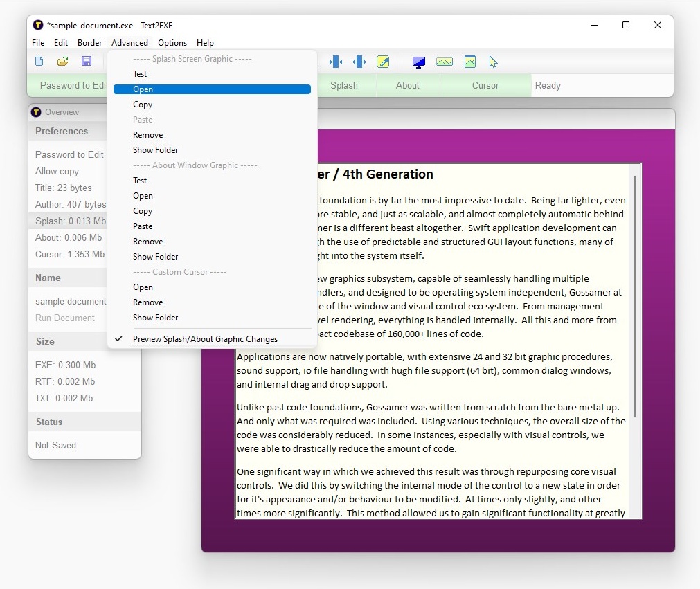The image size is (700, 589).
Task: Click the right border adjustment icon
Action: click(359, 62)
